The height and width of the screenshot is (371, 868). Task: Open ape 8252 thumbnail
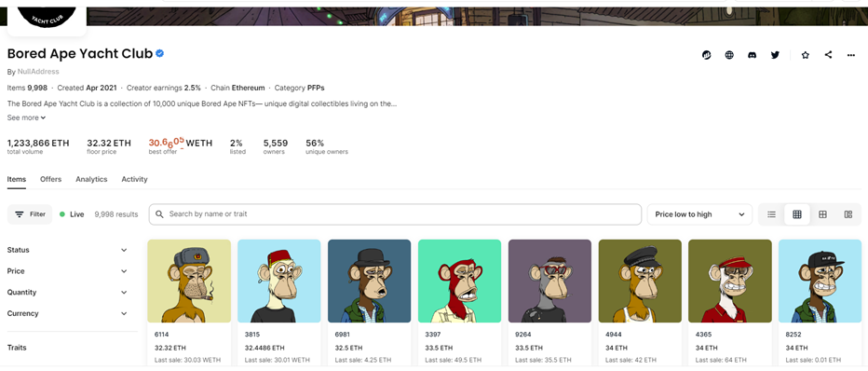click(x=820, y=281)
